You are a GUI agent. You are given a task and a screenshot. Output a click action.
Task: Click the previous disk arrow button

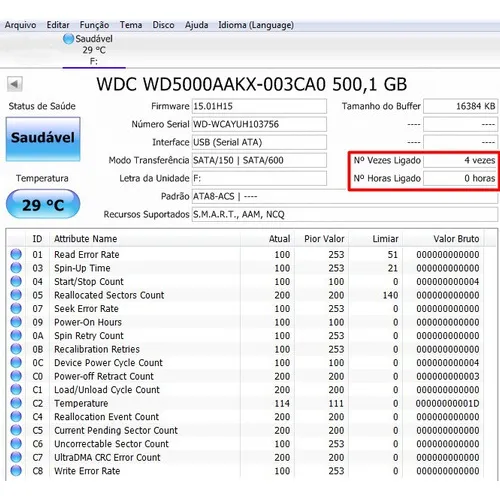pos(15,84)
